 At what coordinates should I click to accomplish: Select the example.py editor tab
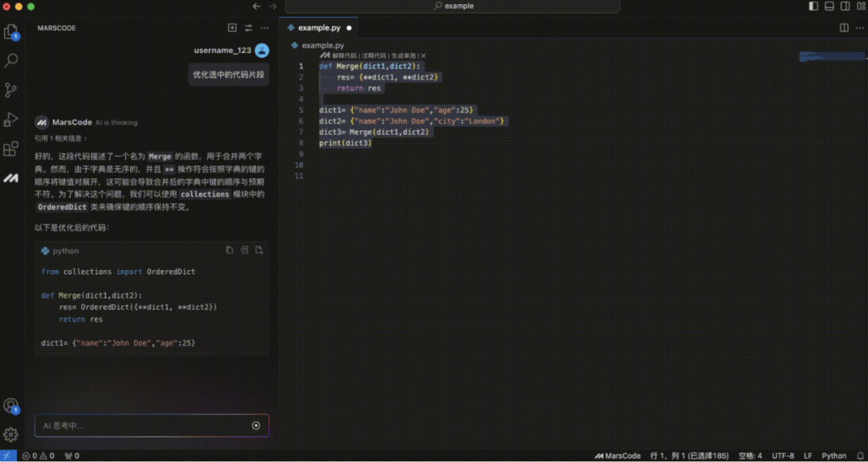click(x=318, y=27)
